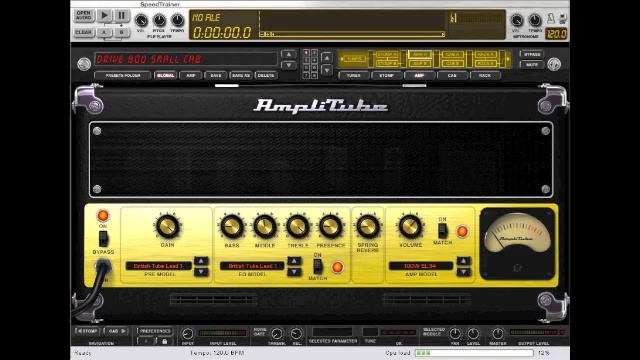Toggle the metronome icon
The image size is (640, 360).
[x=551, y=18]
